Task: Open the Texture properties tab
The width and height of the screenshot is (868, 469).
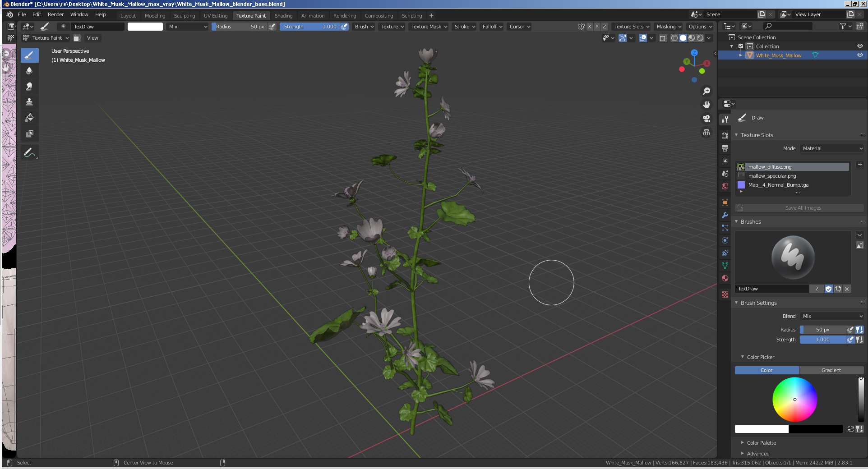Action: 725,294
